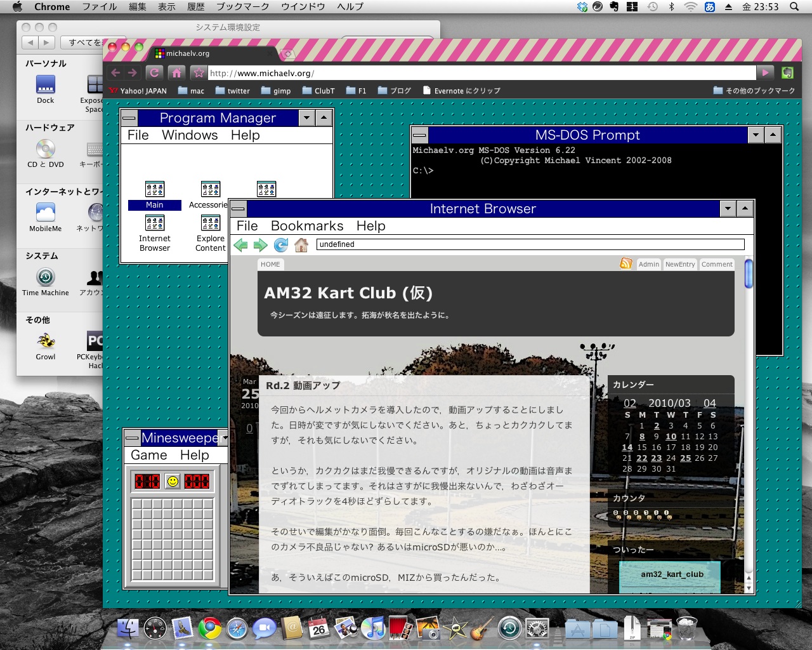Open the Dock preference pane

(46, 90)
